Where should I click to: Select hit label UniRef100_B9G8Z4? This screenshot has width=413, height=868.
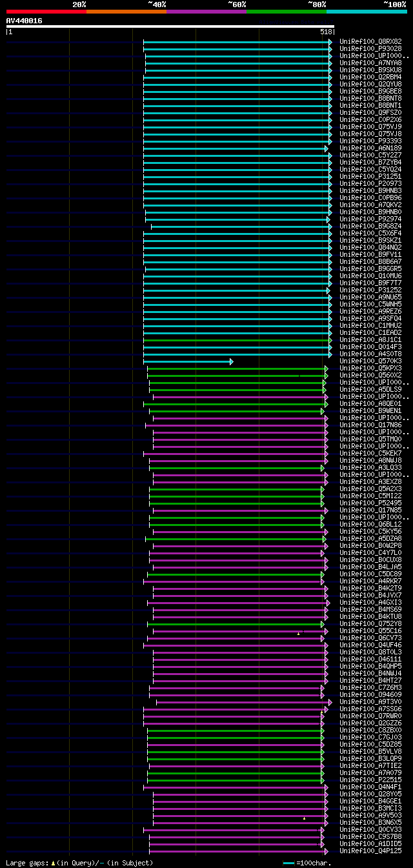pos(370,226)
